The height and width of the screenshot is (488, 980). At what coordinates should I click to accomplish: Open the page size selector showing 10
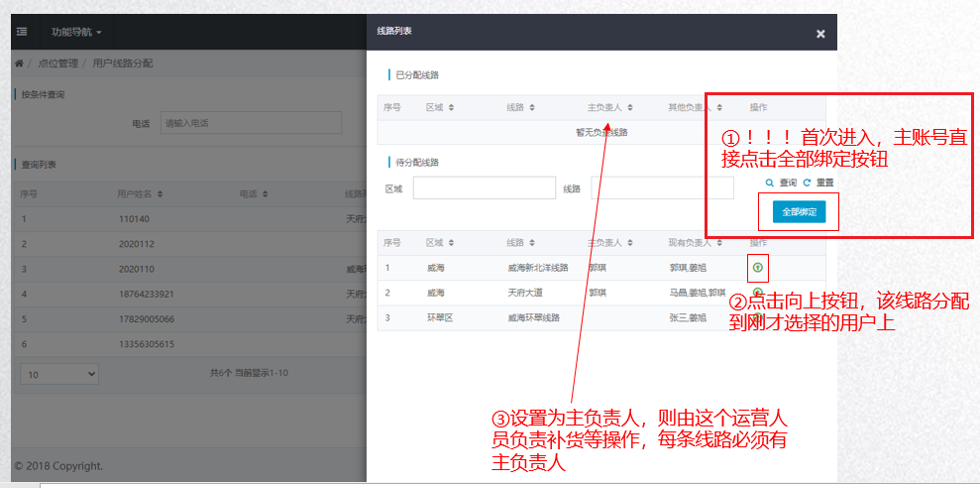click(59, 375)
